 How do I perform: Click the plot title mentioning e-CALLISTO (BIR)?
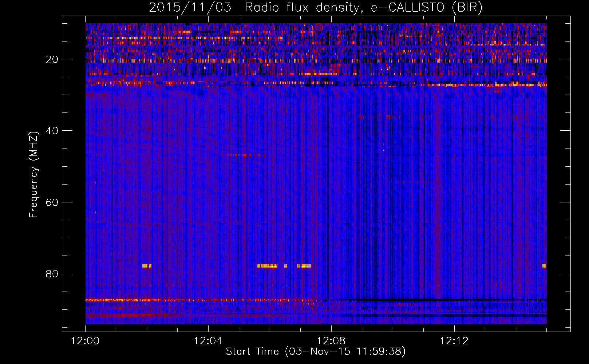316,8
